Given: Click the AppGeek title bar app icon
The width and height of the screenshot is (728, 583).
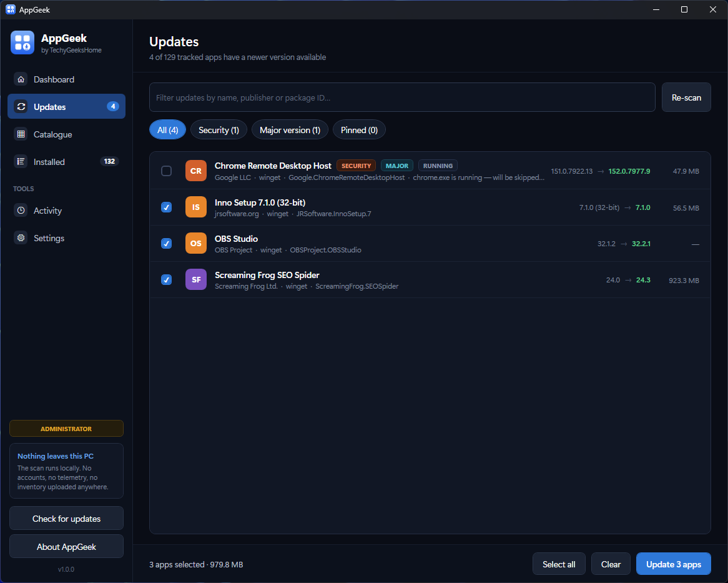Looking at the screenshot, I should coord(10,9).
